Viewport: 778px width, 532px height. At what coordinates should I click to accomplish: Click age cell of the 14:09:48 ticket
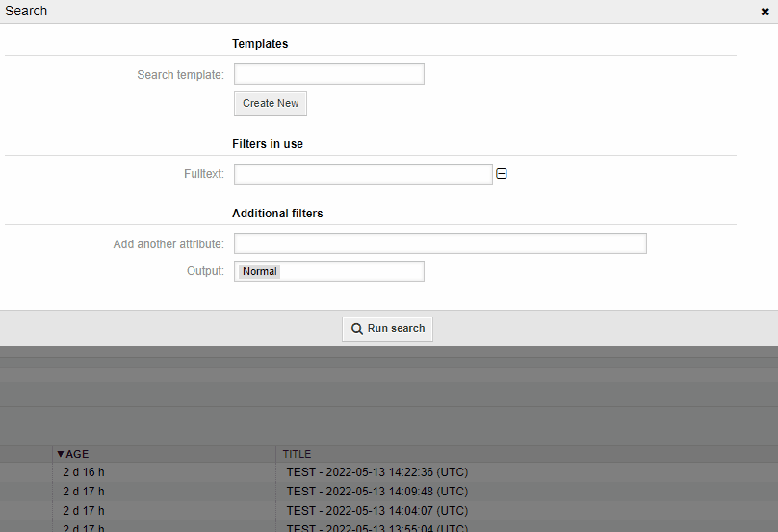coord(84,492)
